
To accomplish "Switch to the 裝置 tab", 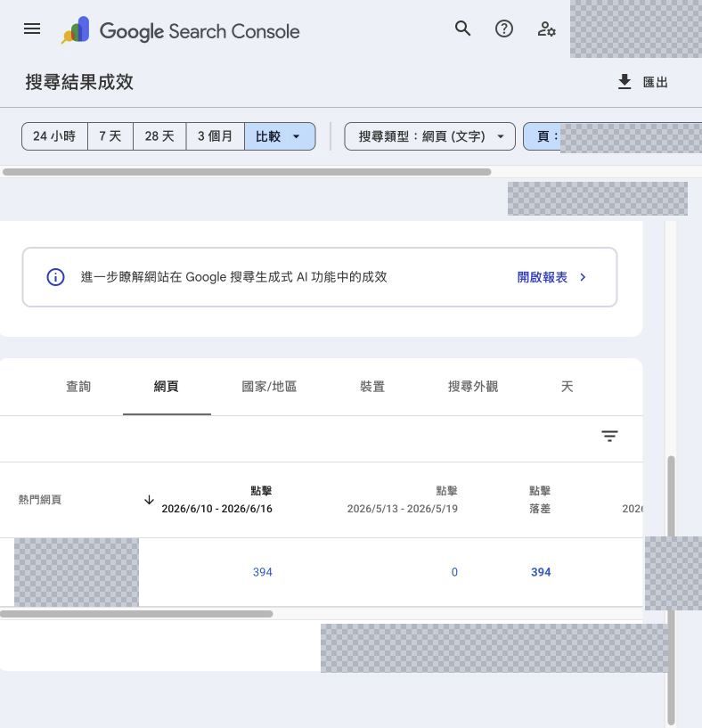I will click(x=372, y=387).
